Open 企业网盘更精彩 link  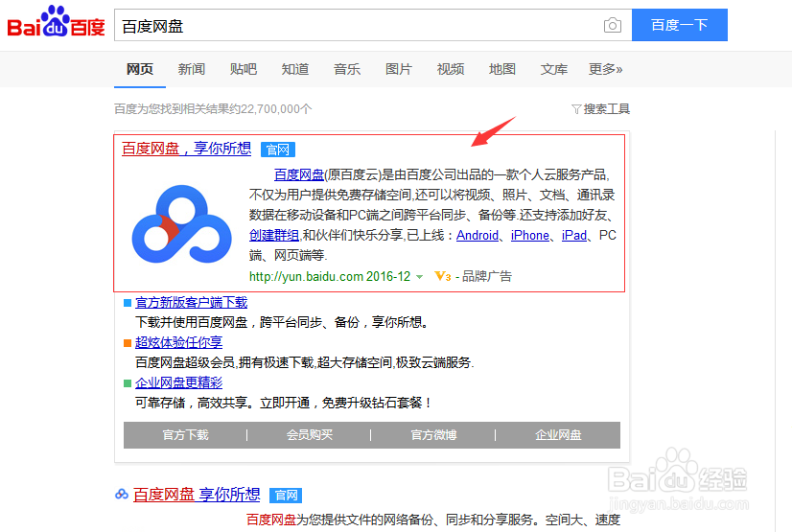178,382
